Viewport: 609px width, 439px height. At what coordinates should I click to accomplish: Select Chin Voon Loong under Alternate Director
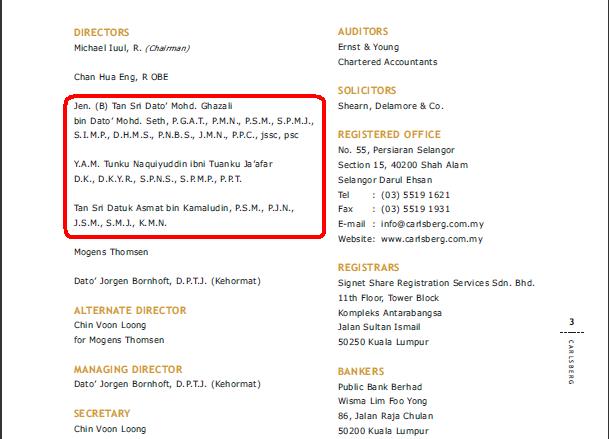click(x=110, y=325)
